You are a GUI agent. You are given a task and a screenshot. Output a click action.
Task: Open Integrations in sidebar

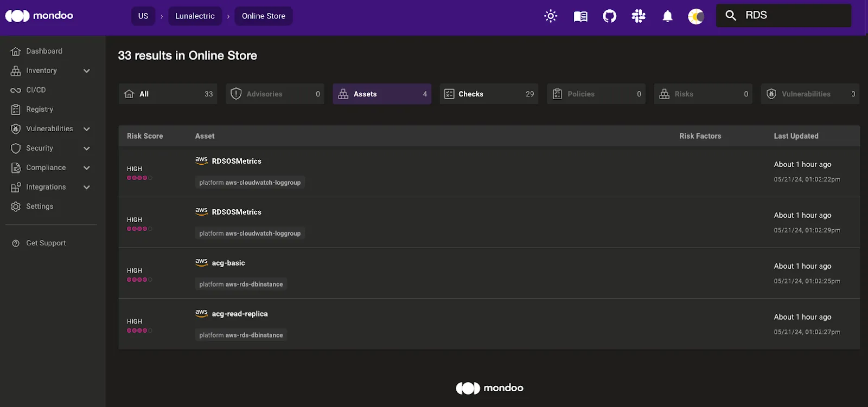pos(46,187)
